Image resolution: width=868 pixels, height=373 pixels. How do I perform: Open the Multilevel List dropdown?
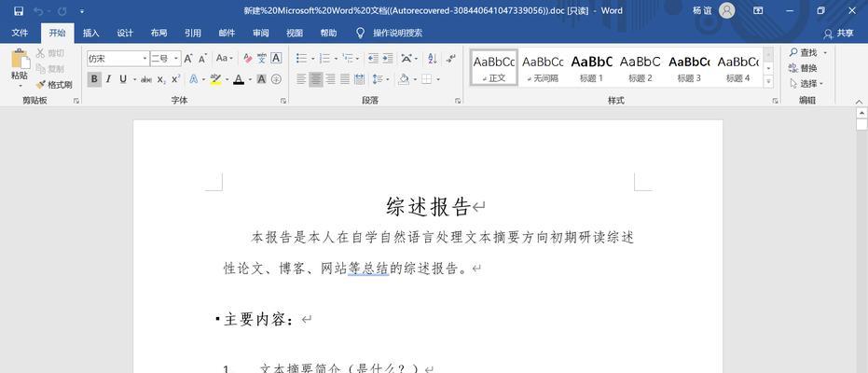[351, 58]
